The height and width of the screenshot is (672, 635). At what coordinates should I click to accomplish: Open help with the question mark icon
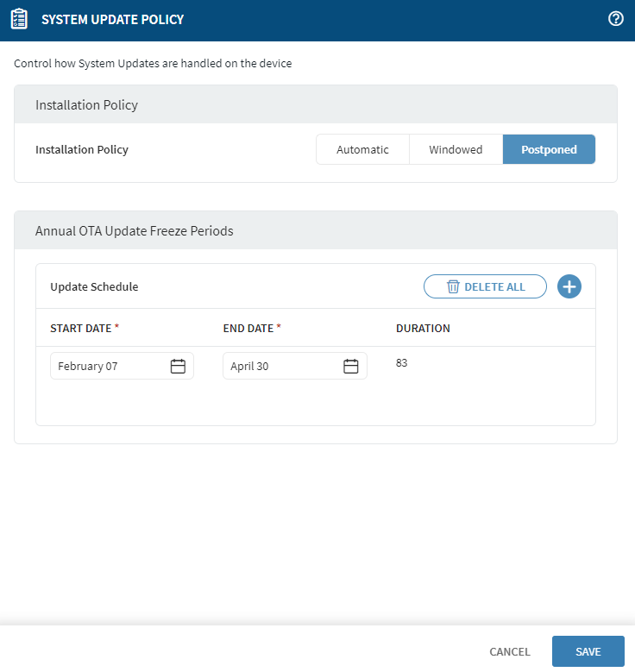coord(616,19)
